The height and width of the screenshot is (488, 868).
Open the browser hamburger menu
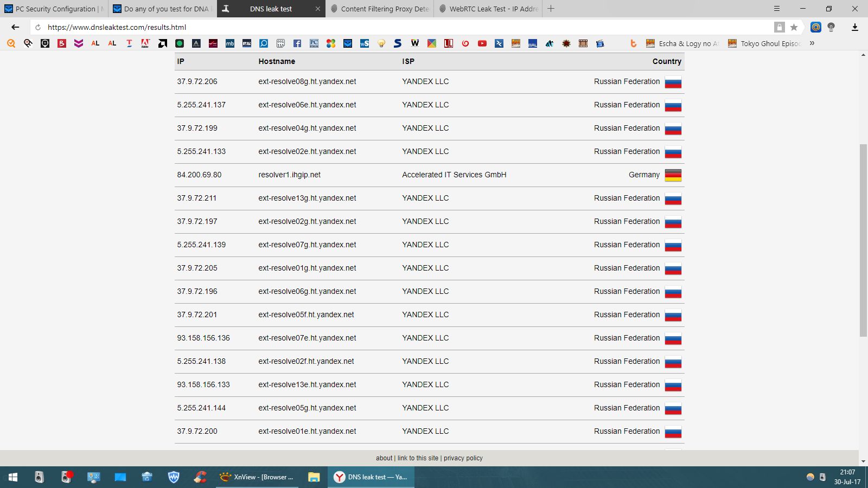777,9
